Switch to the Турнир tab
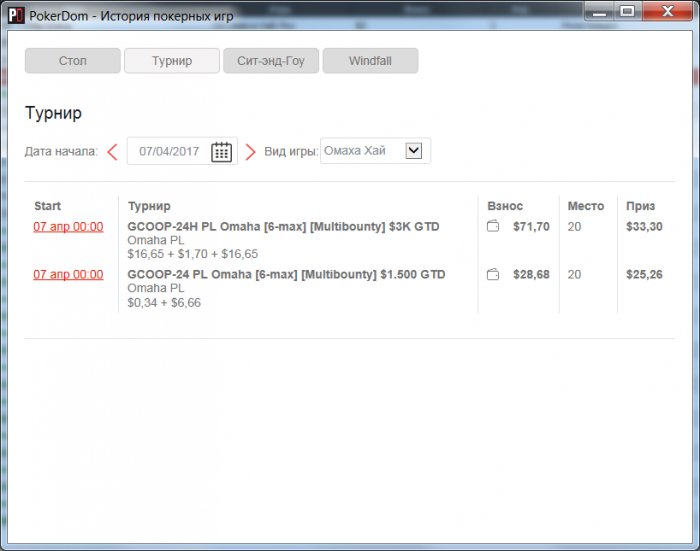 tap(172, 61)
